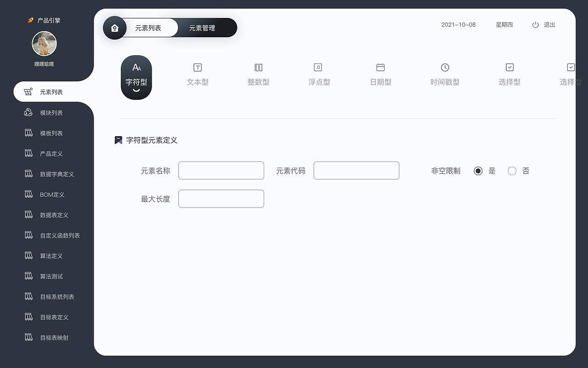The width and height of the screenshot is (588, 368).
Task: Click the home icon beside the tabs
Action: pyautogui.click(x=114, y=28)
